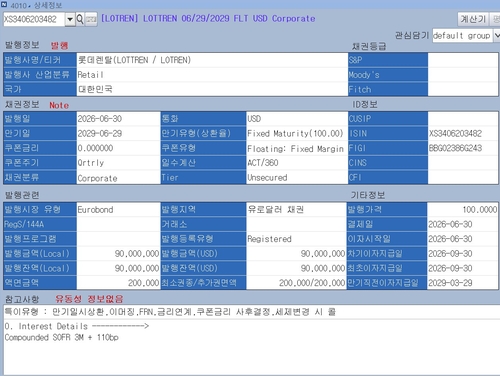Click the Retail industry value
Viewport: 500px width, 376px height.
tap(91, 75)
